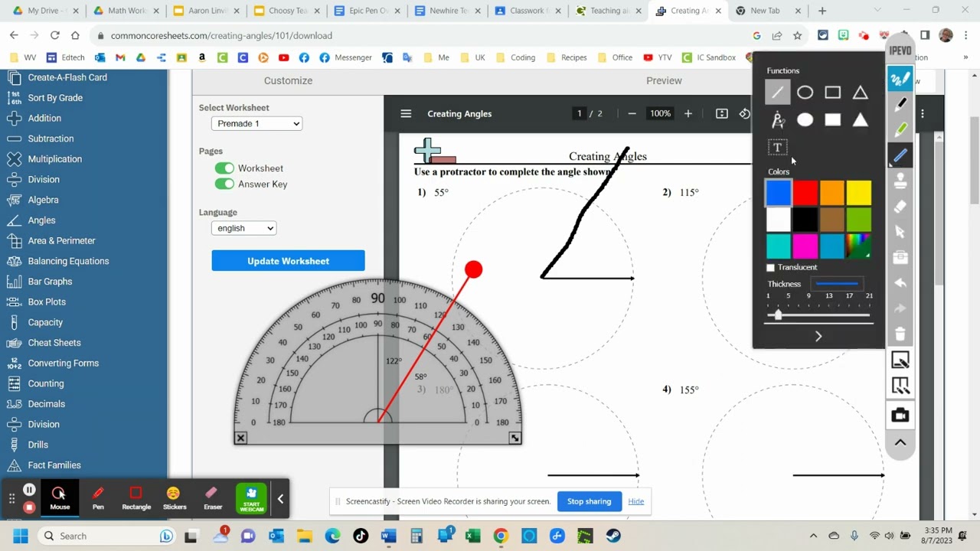Viewport: 980px width, 551px height.
Task: Undo last annotation in IPEVO toolbar
Action: (x=900, y=283)
